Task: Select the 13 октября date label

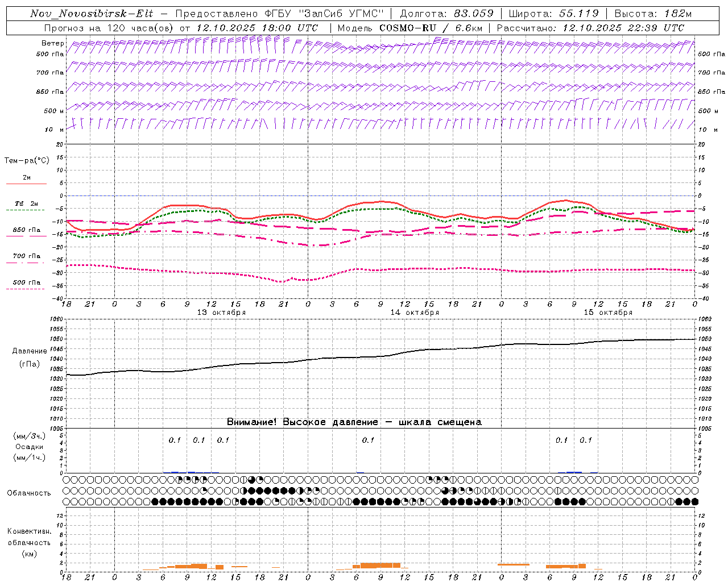Action: (221, 313)
